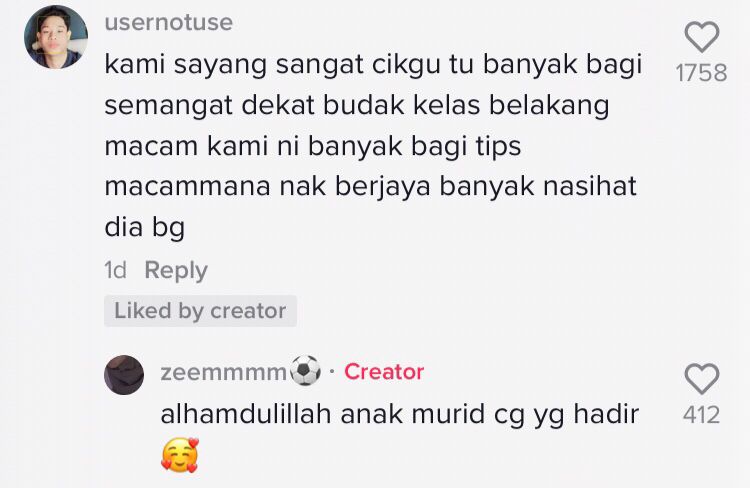This screenshot has height=488, width=750.
Task: Click the smiling face with hearts emoji
Action: (179, 455)
